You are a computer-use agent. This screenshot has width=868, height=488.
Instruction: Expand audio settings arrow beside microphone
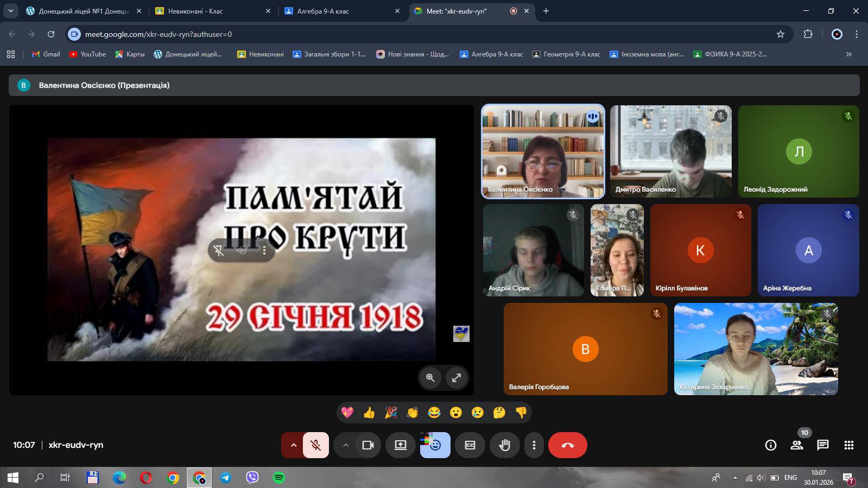[293, 445]
